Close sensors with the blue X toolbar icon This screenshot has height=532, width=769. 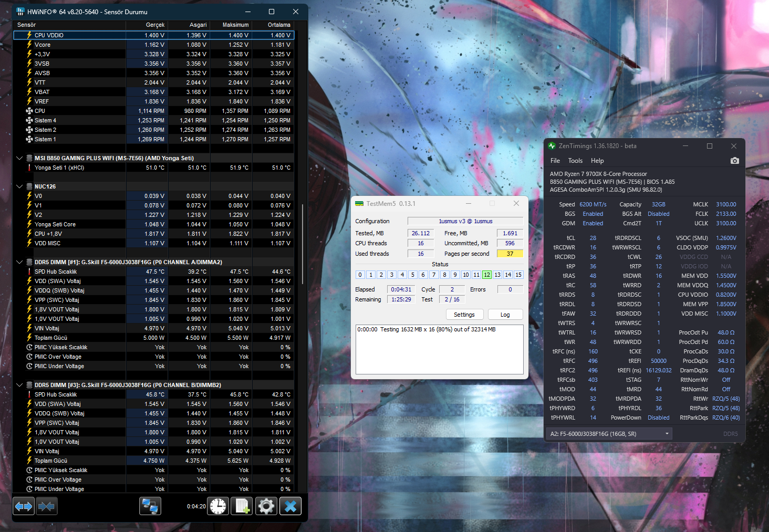[290, 506]
